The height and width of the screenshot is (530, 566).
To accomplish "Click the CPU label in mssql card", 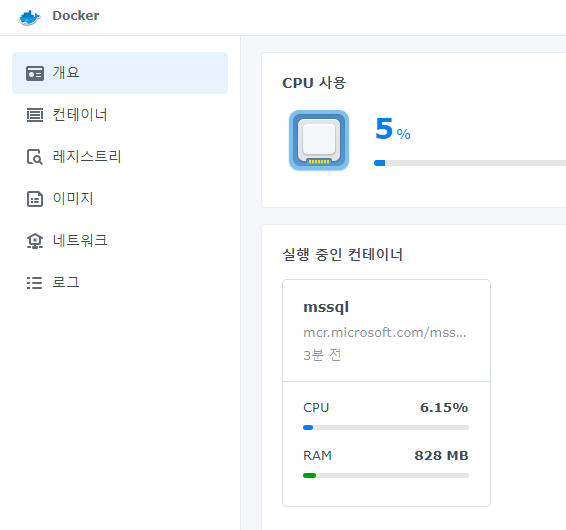I will pos(316,408).
